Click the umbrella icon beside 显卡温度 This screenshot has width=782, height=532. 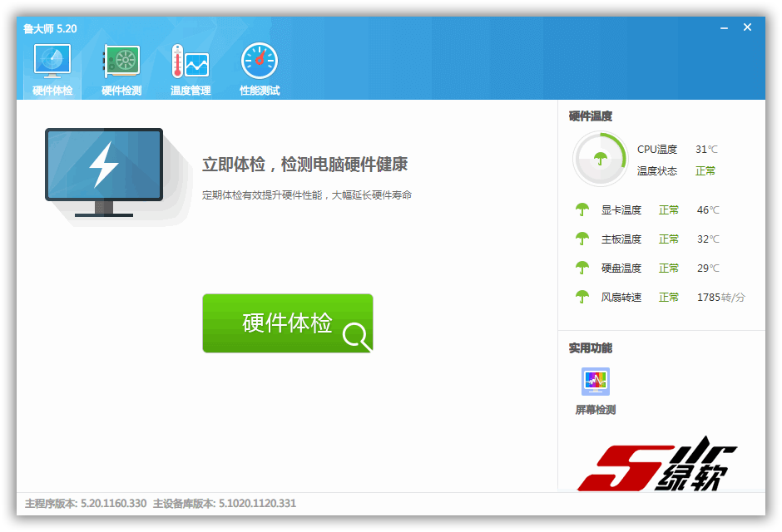[582, 209]
